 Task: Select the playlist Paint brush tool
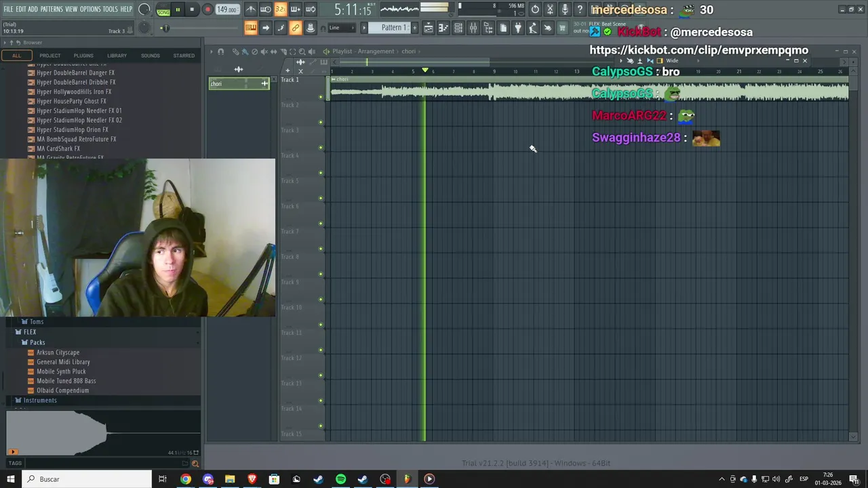[x=245, y=52]
